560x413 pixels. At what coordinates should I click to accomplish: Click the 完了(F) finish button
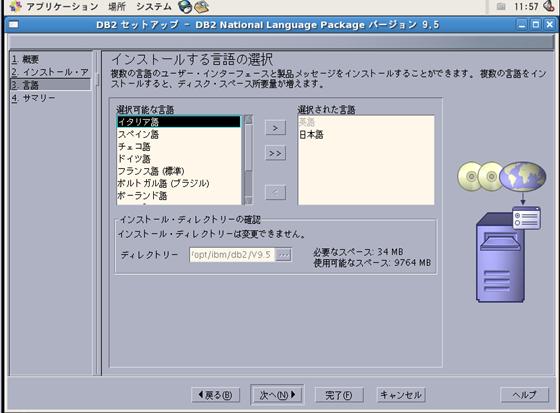pos(339,395)
